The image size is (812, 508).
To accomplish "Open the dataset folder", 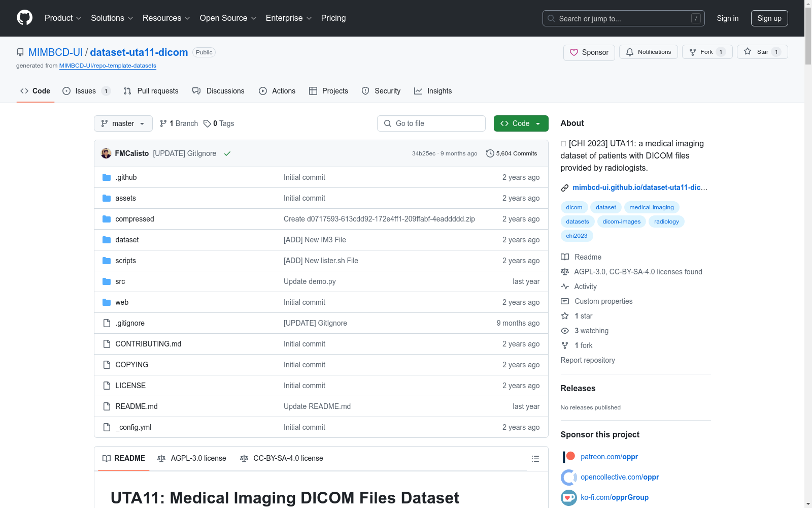I will pos(127,240).
